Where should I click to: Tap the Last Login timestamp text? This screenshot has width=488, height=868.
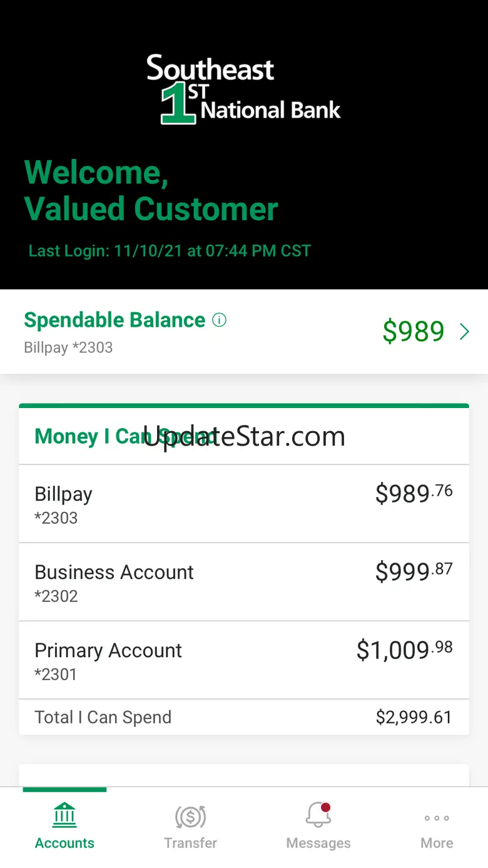(x=170, y=251)
